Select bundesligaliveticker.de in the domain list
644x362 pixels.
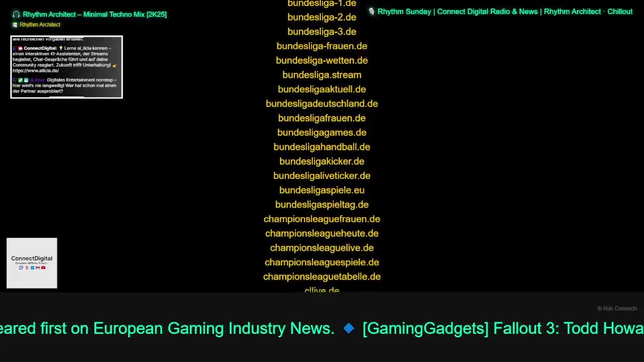[322, 176]
